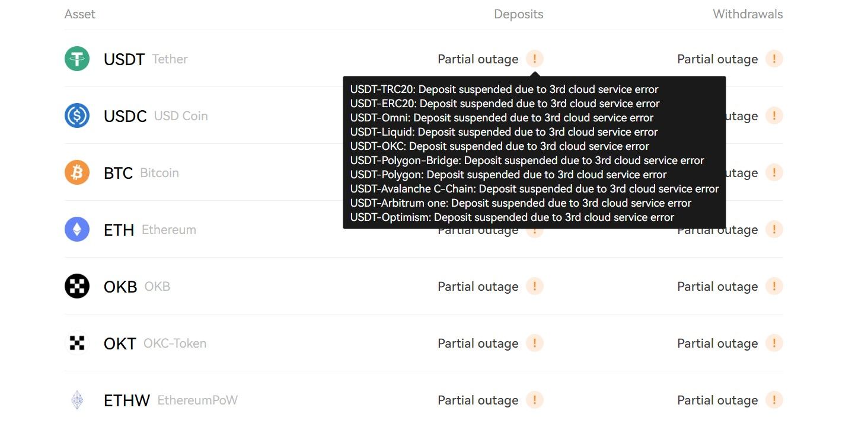The image size is (868, 427).
Task: Click OKB deposits warning icon
Action: 534,286
